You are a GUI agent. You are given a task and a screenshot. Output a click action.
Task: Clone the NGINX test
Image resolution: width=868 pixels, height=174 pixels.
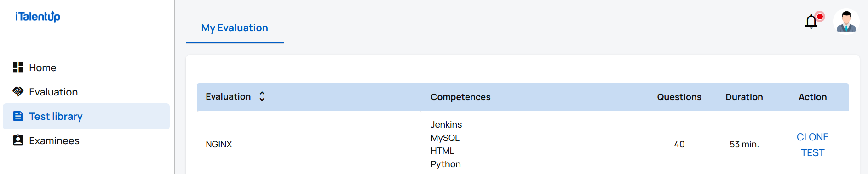pyautogui.click(x=812, y=145)
